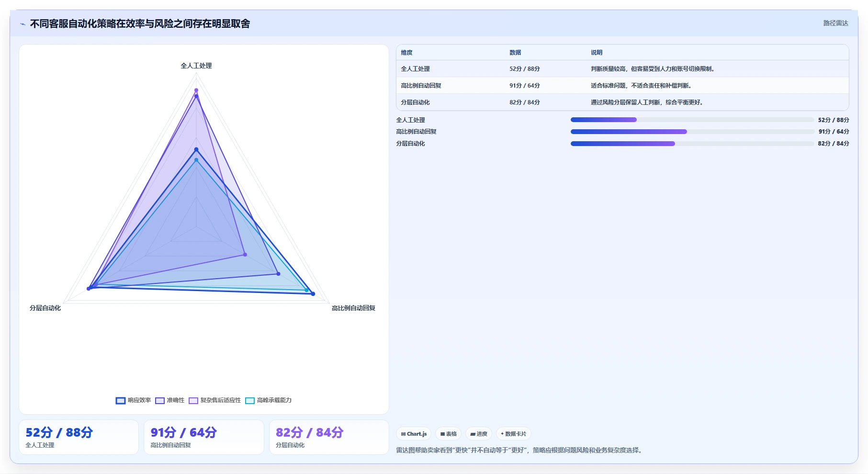Open the 82分 / 84分 分层自动化 data card
868x474 pixels.
click(x=329, y=437)
